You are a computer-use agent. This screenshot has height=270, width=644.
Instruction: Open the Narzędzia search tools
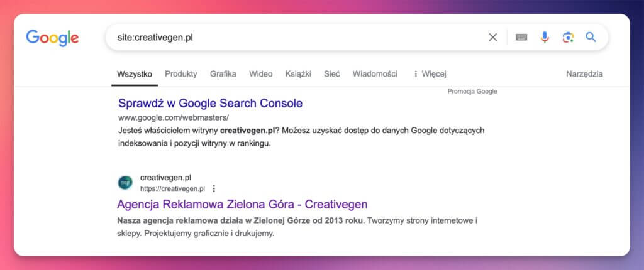584,74
